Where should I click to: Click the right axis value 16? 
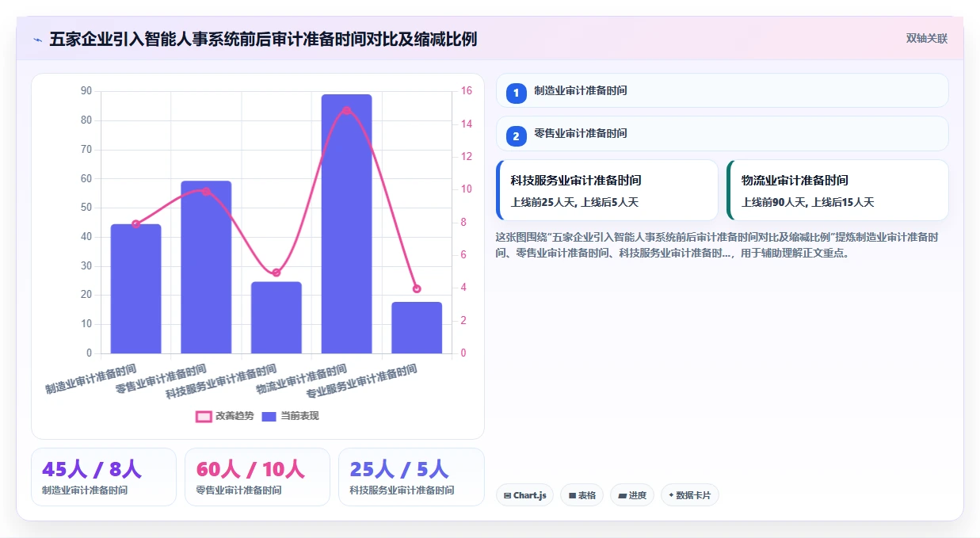point(466,91)
